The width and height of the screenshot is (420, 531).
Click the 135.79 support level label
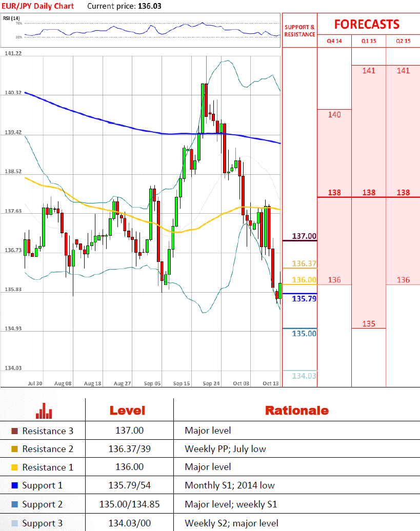(x=304, y=299)
